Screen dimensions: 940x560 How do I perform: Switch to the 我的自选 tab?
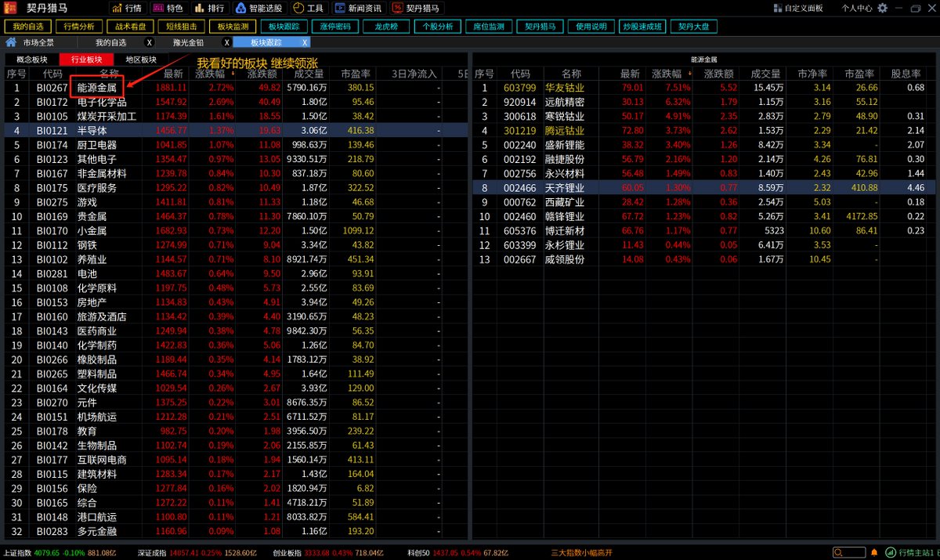pos(110,42)
